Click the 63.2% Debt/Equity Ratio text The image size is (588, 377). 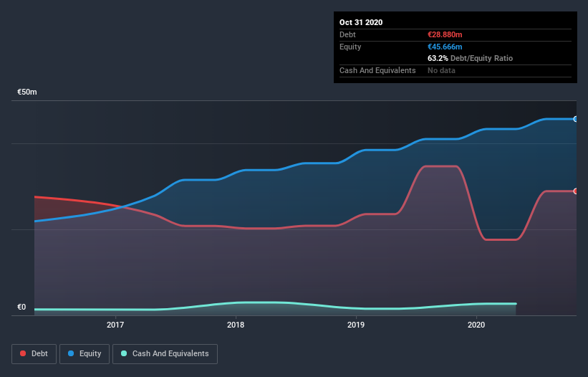[x=470, y=58]
